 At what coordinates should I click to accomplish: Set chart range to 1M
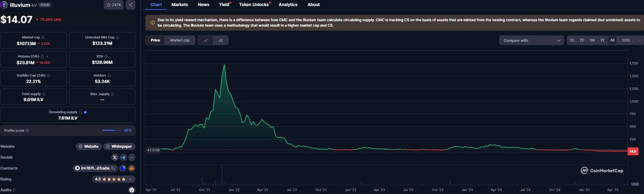click(x=592, y=40)
